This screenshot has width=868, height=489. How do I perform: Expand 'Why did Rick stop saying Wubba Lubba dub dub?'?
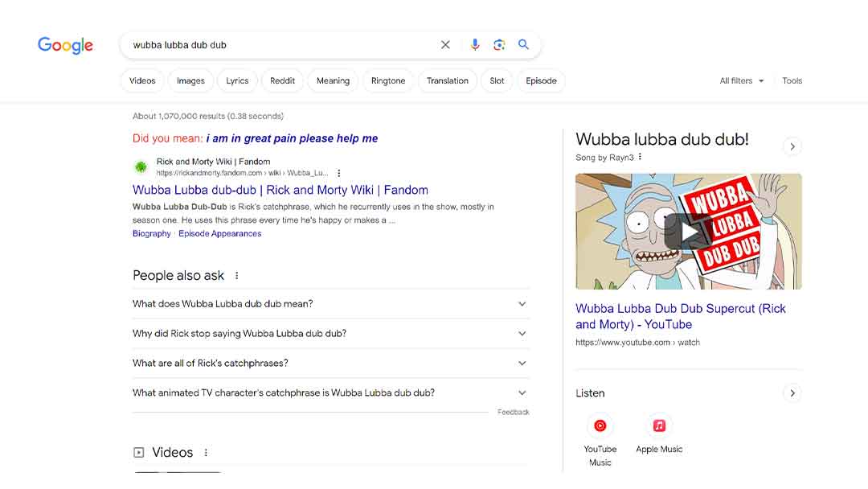click(x=330, y=334)
